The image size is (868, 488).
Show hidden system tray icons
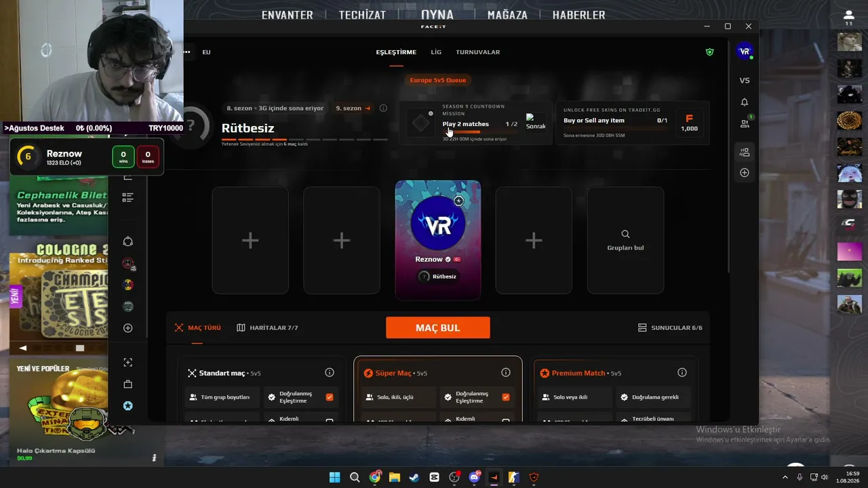tap(785, 477)
